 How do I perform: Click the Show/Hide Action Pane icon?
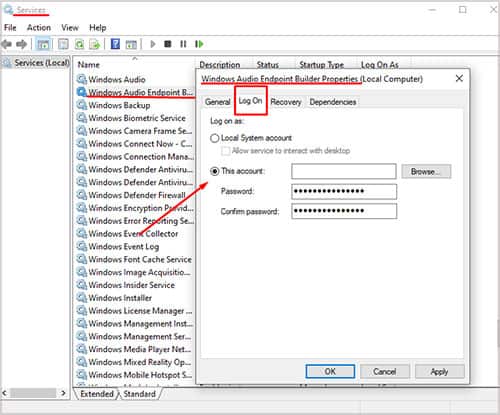click(131, 44)
